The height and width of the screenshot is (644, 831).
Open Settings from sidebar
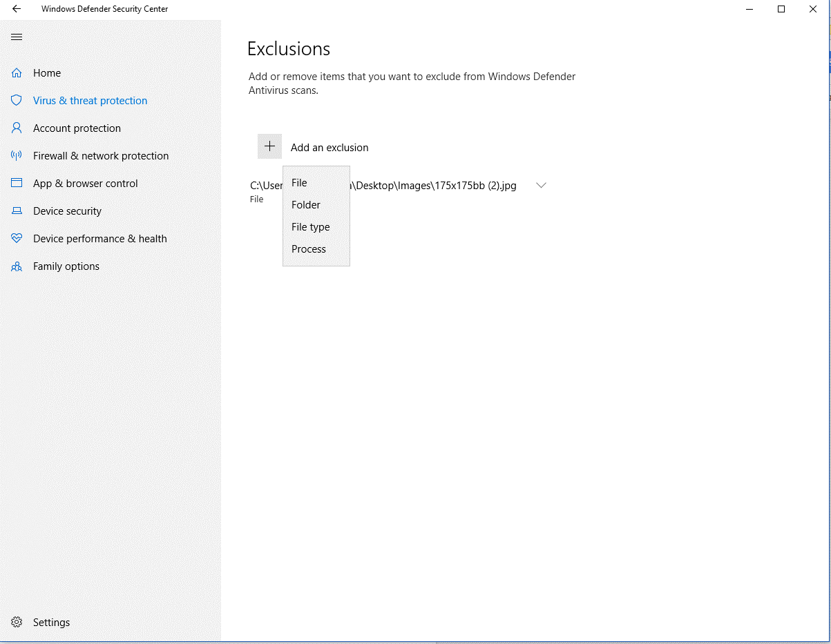51,622
